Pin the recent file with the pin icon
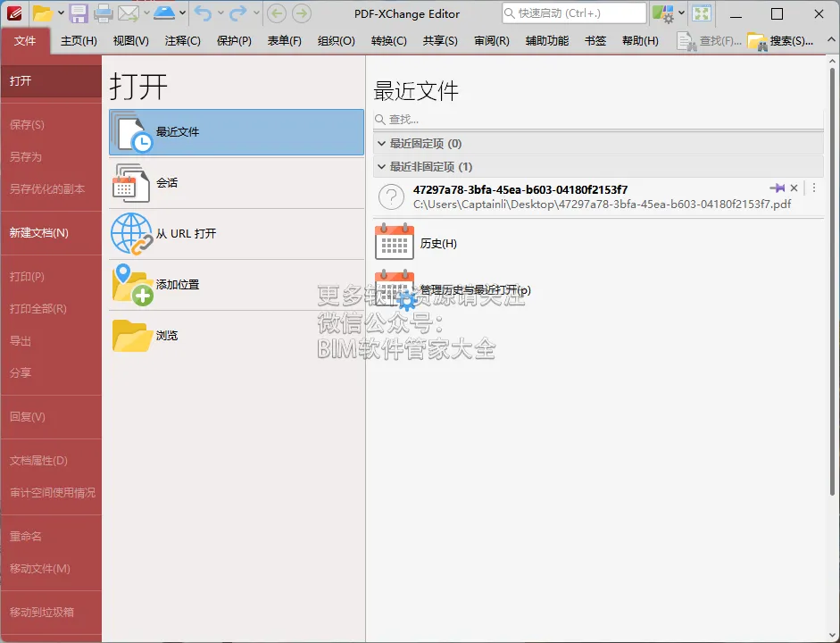Image resolution: width=840 pixels, height=643 pixels. 778,188
